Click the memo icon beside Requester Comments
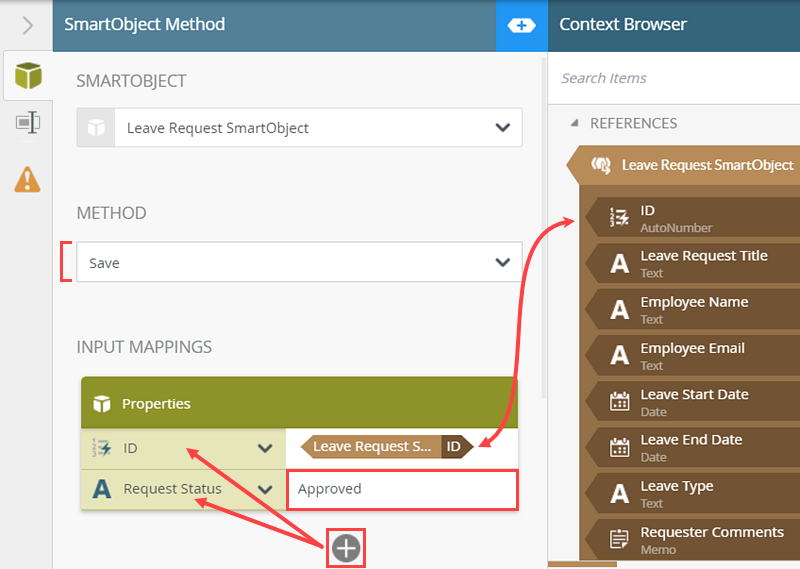This screenshot has height=569, width=800. pos(619,539)
